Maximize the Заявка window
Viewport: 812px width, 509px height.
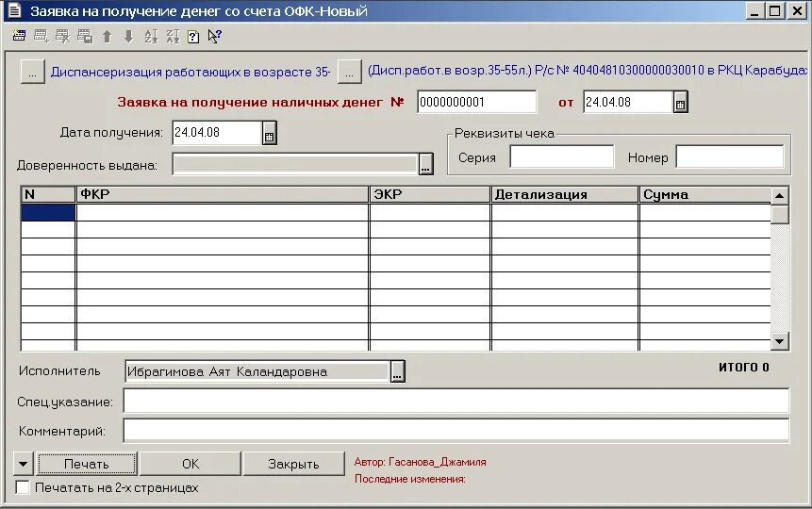click(x=774, y=11)
